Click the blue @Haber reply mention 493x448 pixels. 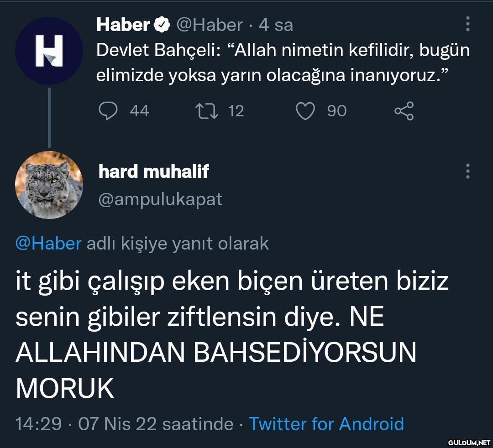tap(49, 244)
